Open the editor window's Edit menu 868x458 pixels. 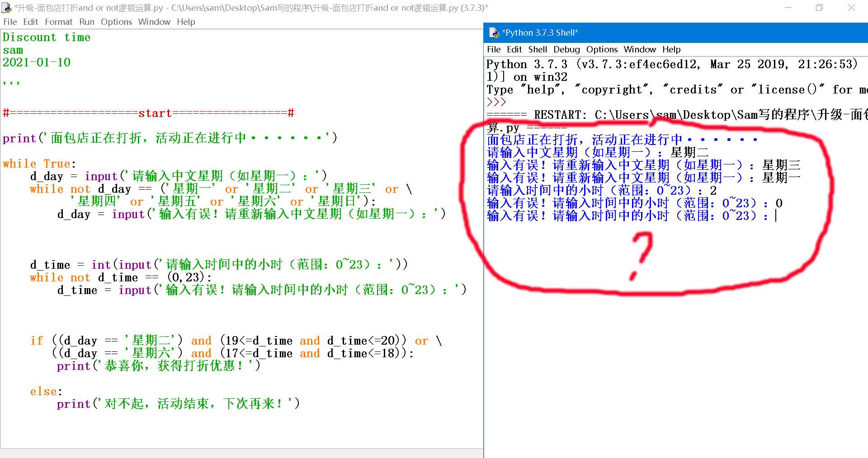coord(31,22)
